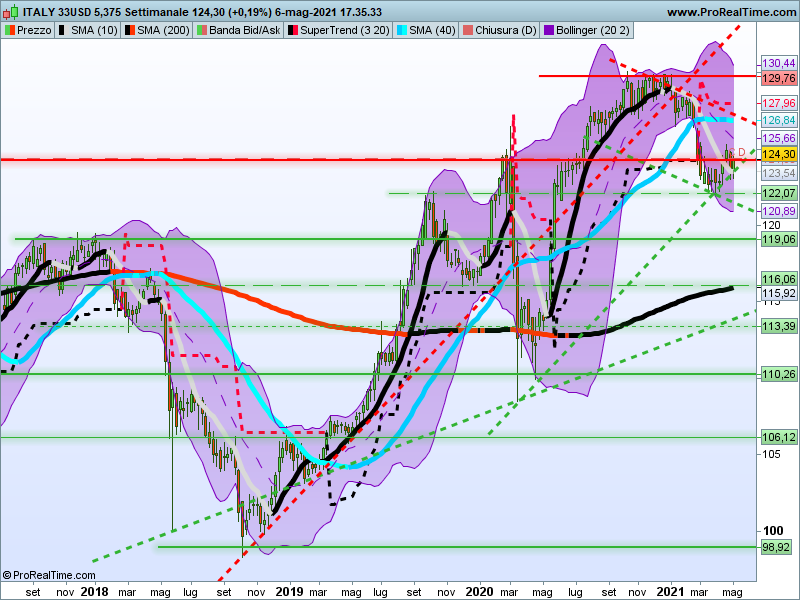Click the Banda Bid/Ask legend icon
This screenshot has width=800, height=600.
(200, 31)
